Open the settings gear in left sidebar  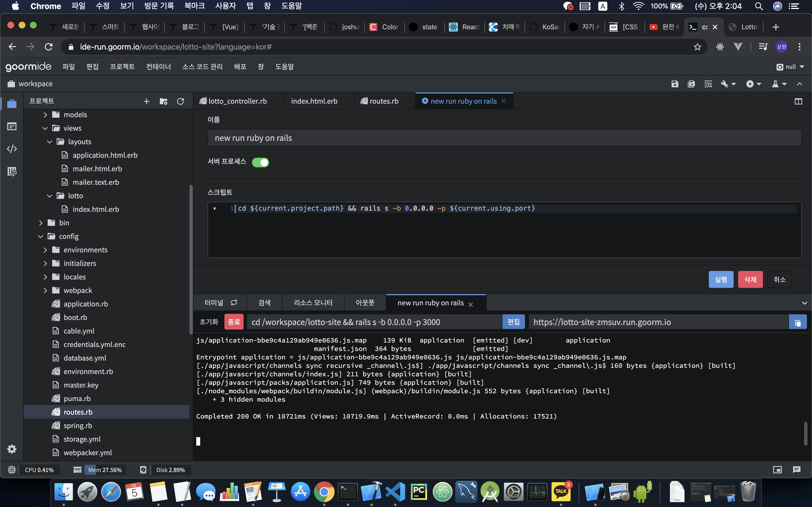pyautogui.click(x=12, y=449)
